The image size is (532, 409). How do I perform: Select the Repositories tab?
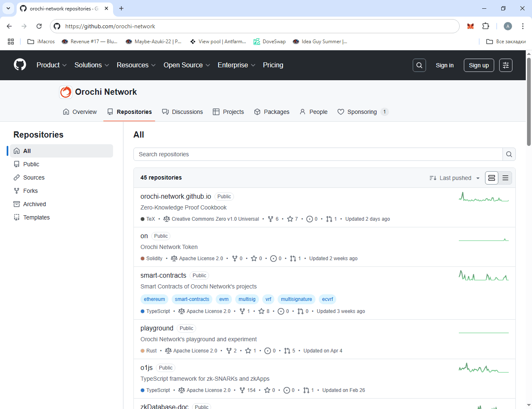tap(129, 112)
